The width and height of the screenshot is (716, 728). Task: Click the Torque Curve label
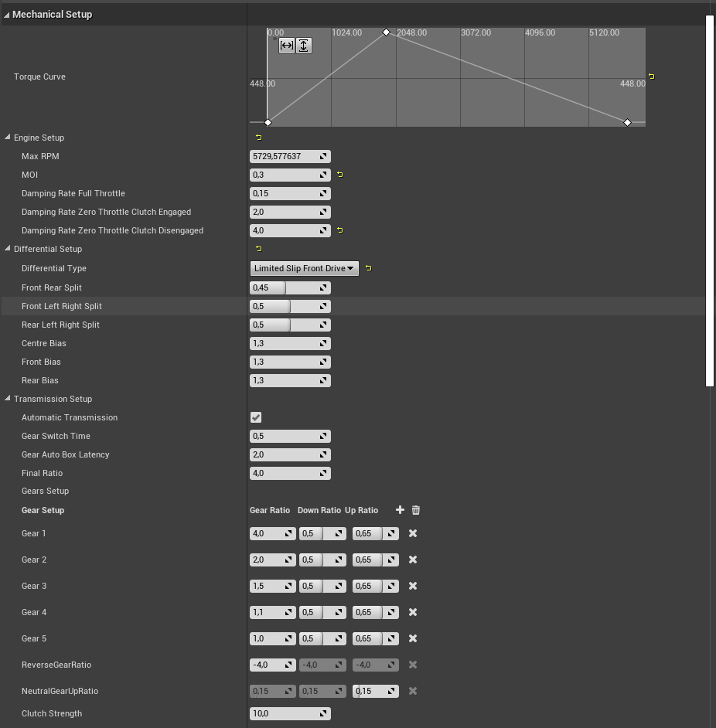39,77
